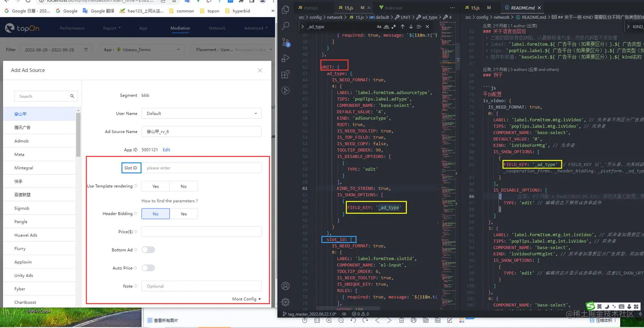The width and height of the screenshot is (644, 328).
Task: Select Yes for Header Bidding
Action: (x=184, y=214)
